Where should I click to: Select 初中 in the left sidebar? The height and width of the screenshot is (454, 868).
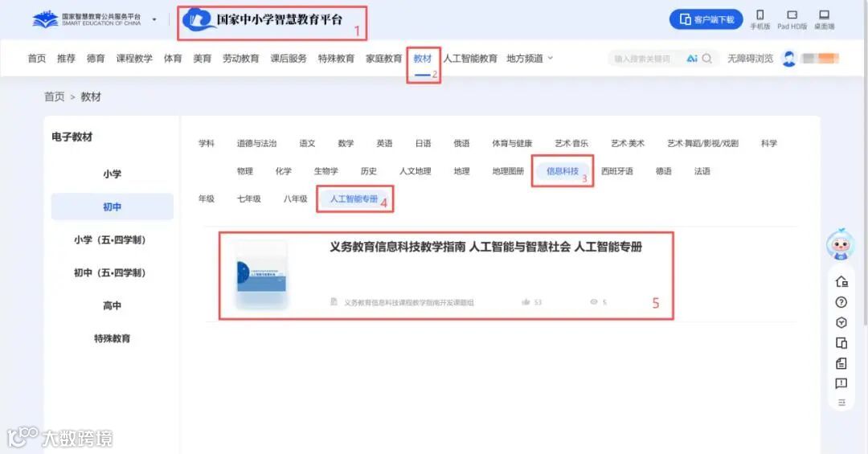pos(112,207)
